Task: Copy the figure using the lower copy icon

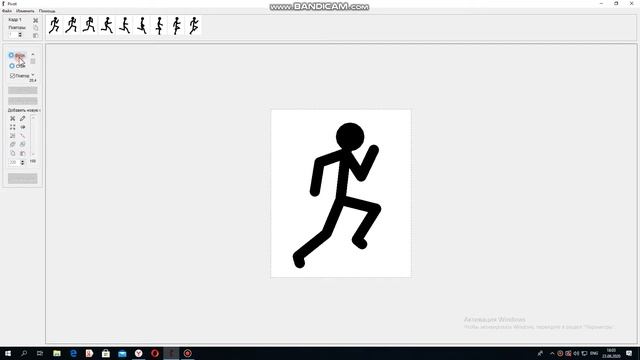Action: [x=13, y=153]
